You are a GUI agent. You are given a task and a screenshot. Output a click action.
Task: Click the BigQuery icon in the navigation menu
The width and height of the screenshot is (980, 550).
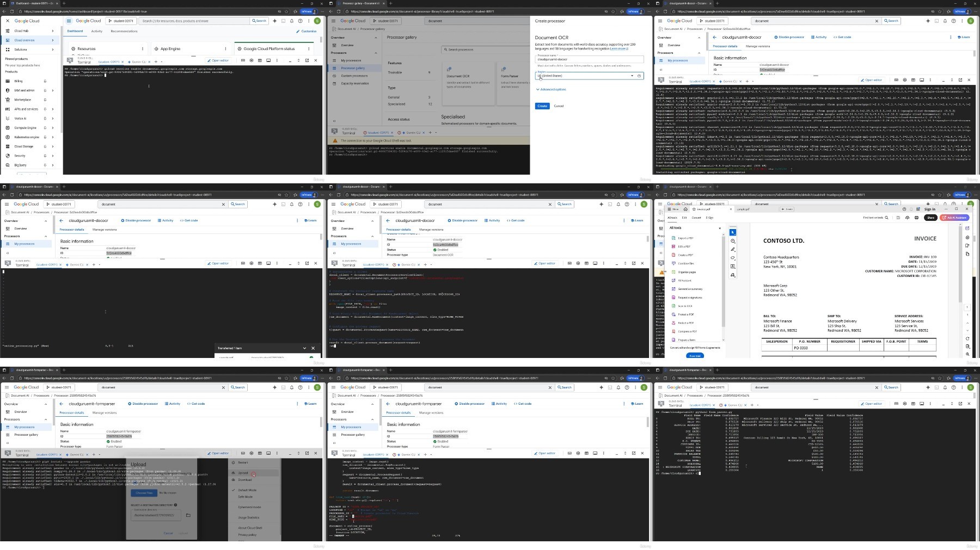[8, 165]
